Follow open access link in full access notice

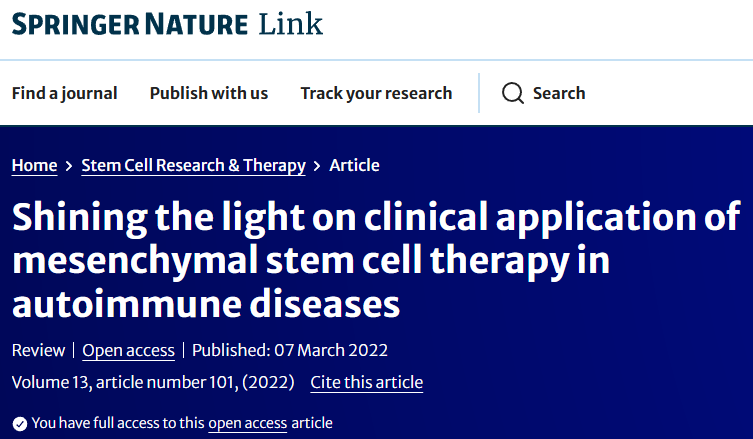[247, 423]
